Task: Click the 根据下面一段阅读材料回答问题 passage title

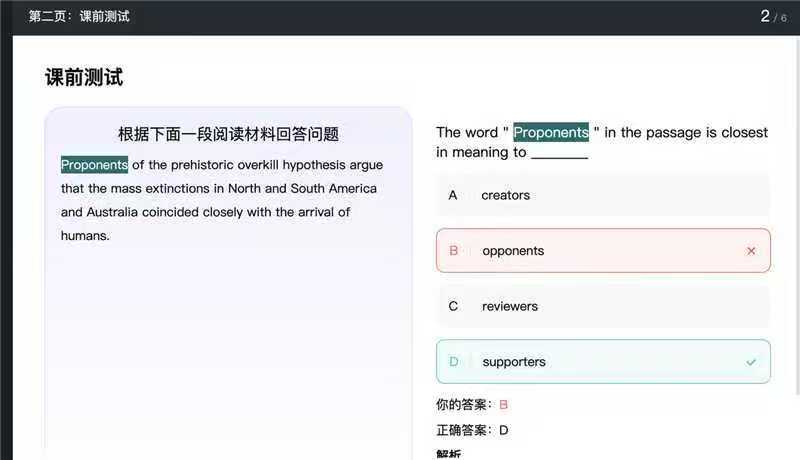Action: pos(228,134)
